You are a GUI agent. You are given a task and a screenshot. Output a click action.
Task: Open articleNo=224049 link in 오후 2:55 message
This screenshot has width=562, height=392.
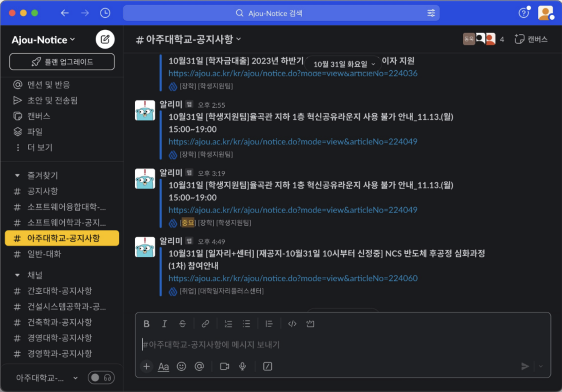293,142
